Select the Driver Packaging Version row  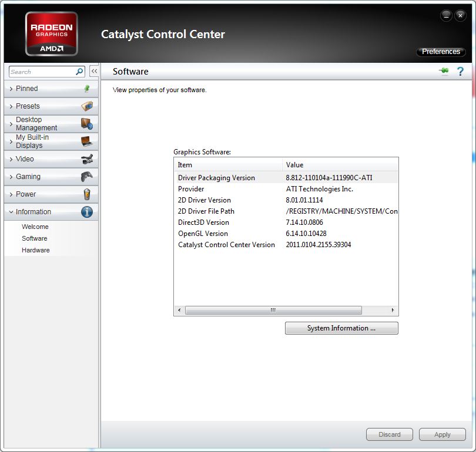[x=286, y=178]
